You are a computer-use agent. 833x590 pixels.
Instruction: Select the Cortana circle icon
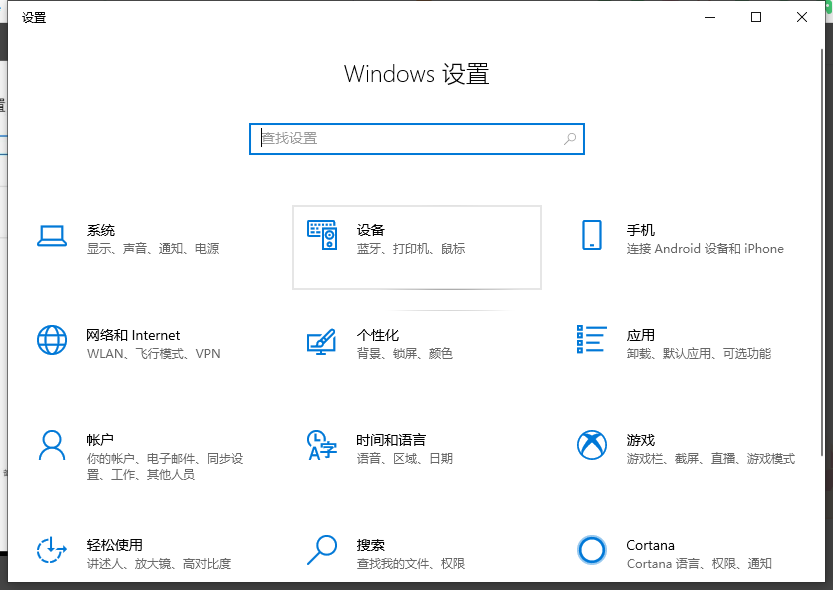click(591, 550)
